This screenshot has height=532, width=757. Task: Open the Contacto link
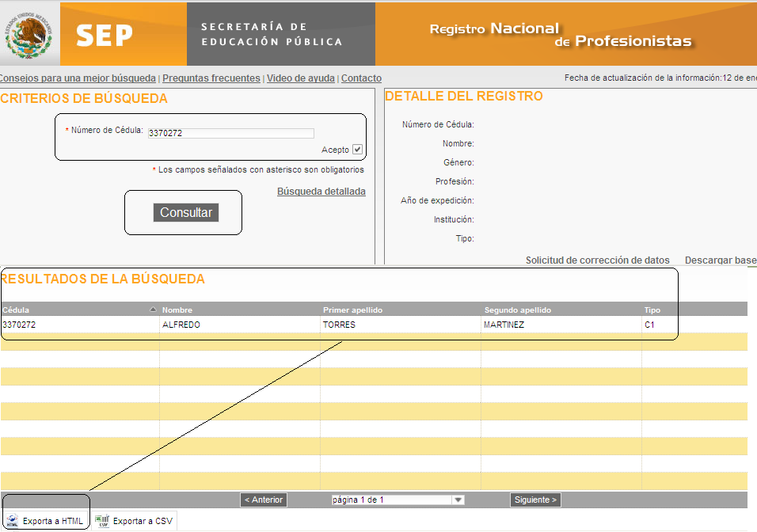[361, 78]
